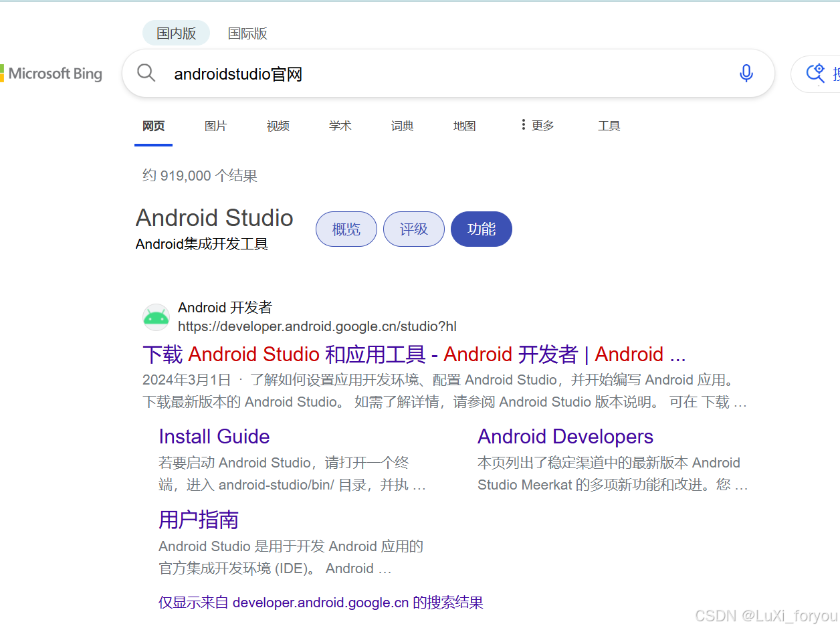Click 仅显示来自 developer.android.google.cn 的搜索结果
The width and height of the screenshot is (840, 630).
point(321,603)
